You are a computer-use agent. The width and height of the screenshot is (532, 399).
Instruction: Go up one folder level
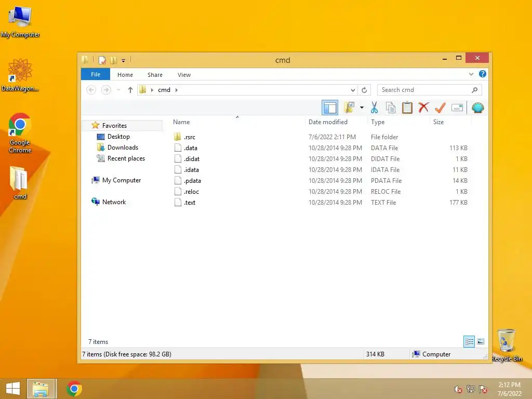coord(130,90)
